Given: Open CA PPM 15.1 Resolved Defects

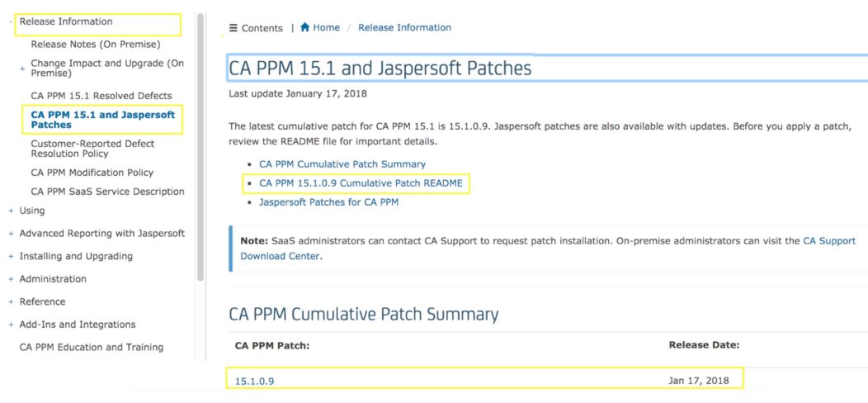Looking at the screenshot, I should click(101, 96).
